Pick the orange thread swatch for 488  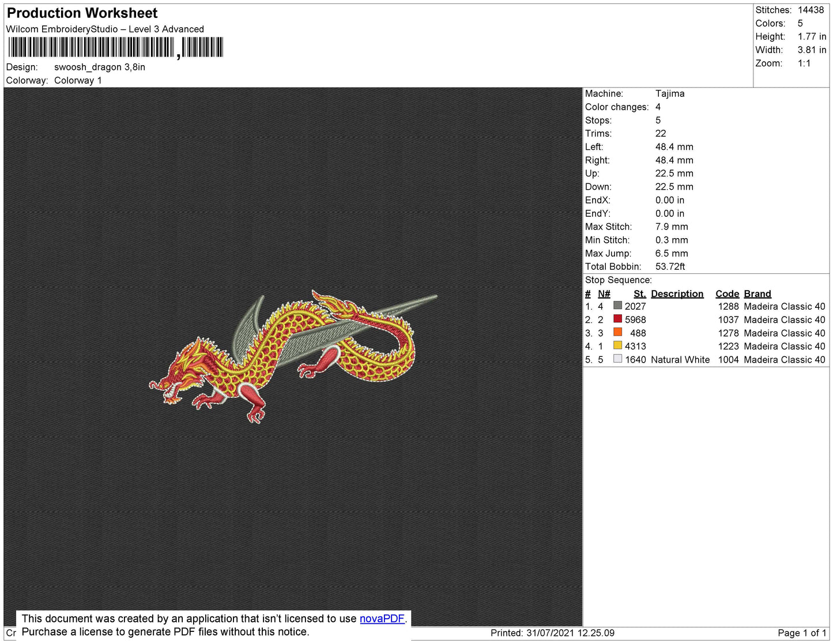pyautogui.click(x=617, y=333)
